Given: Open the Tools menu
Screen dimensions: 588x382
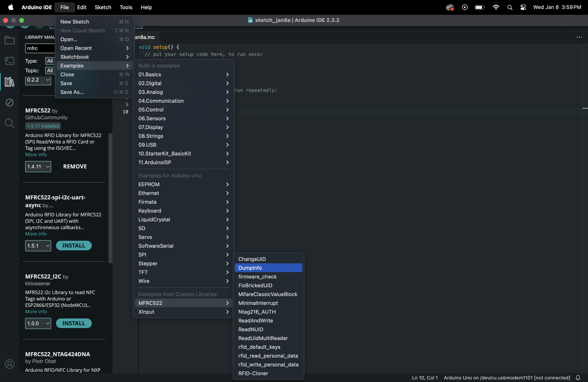Looking at the screenshot, I should pos(126,7).
